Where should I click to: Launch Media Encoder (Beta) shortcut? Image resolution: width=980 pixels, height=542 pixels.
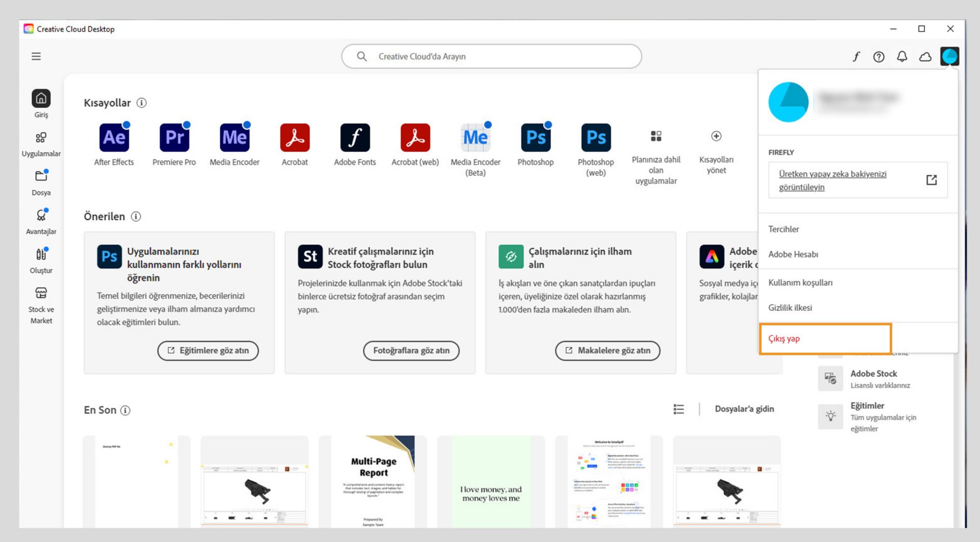(475, 137)
